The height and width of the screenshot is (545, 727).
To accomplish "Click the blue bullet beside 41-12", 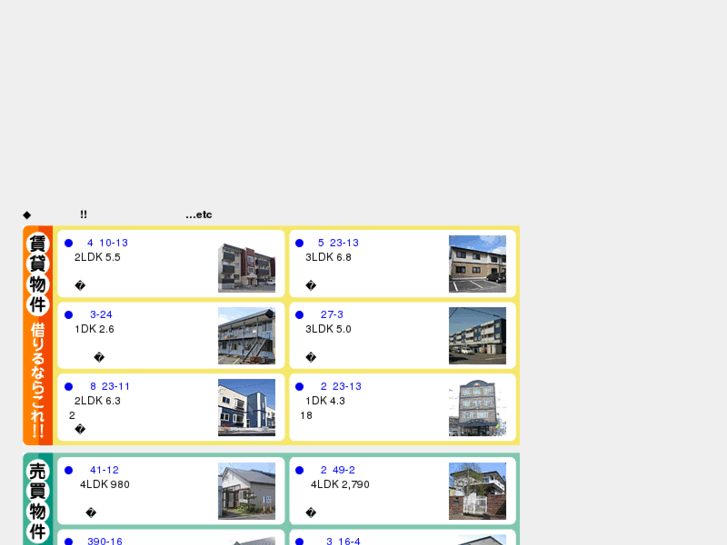I will 69,470.
